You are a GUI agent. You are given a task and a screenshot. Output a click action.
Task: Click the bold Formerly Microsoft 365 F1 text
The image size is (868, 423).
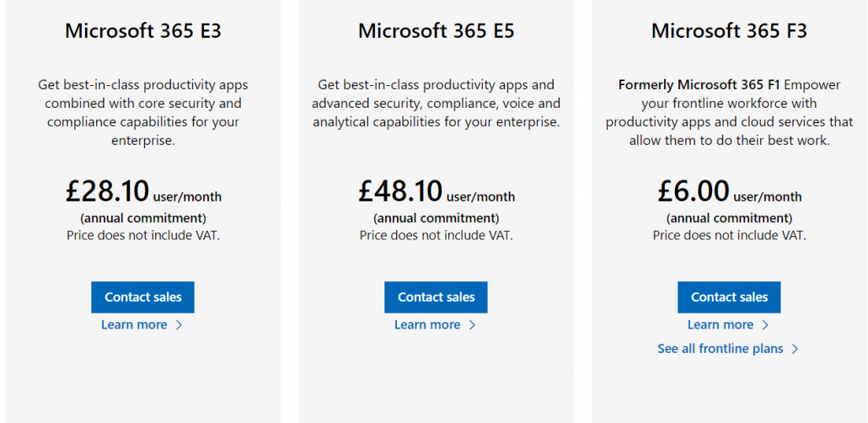pyautogui.click(x=699, y=85)
